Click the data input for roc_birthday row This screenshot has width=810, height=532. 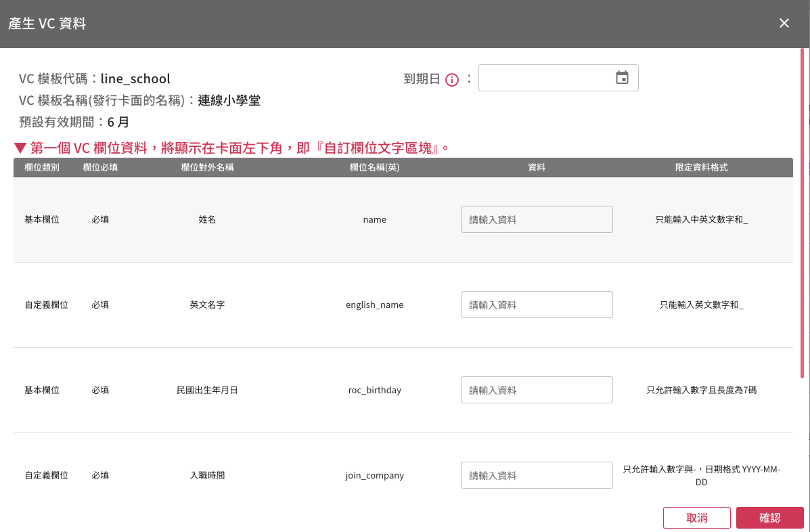[537, 390]
